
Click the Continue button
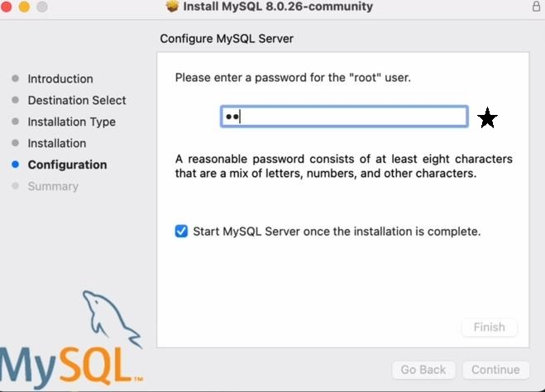click(x=495, y=370)
